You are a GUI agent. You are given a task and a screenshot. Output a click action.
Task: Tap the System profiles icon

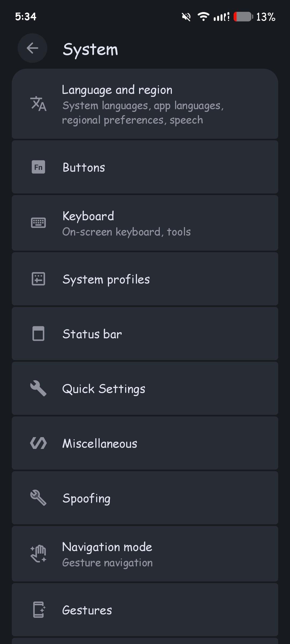point(38,279)
